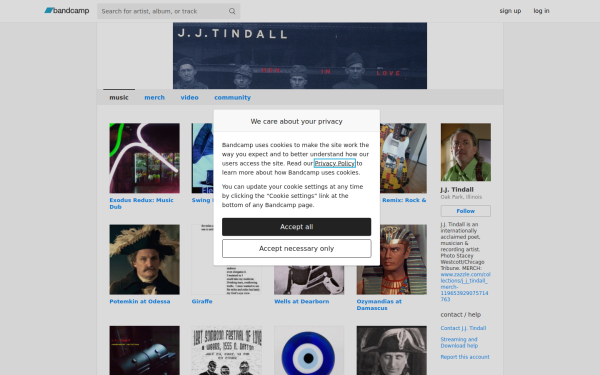Open the Napoleon statue album cover

click(x=391, y=351)
